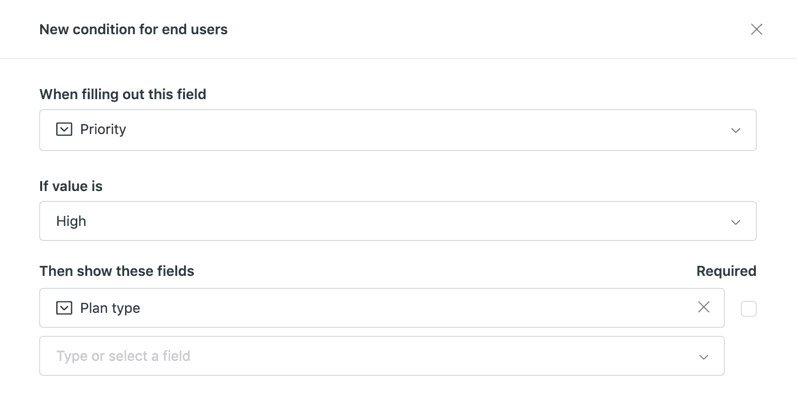This screenshot has width=797, height=405.
Task: Click the 'If value is' label
Action: coord(71,186)
